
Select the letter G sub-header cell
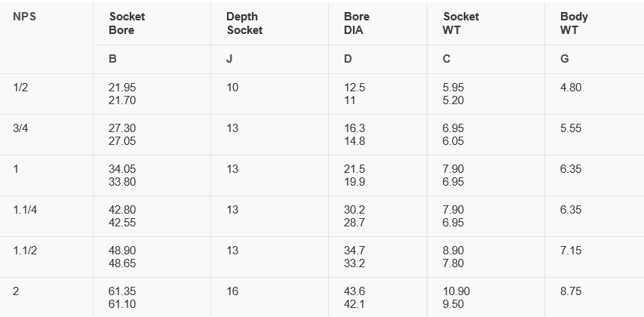[565, 59]
